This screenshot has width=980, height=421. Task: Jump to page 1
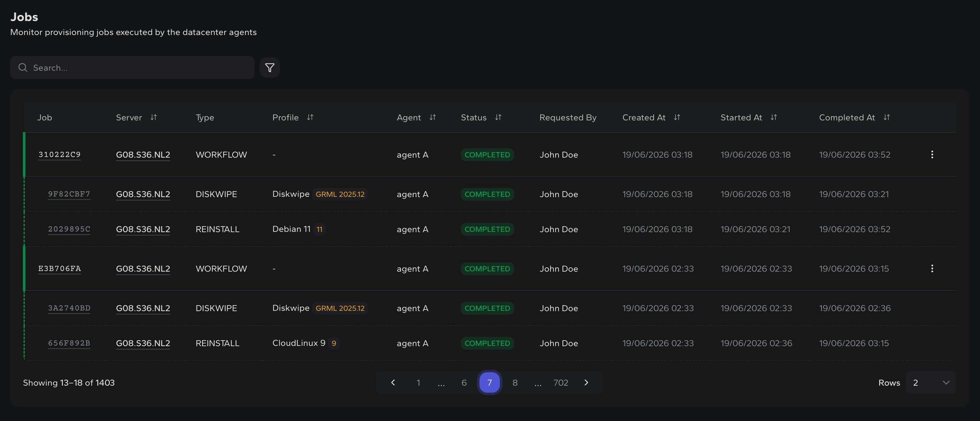tap(418, 382)
